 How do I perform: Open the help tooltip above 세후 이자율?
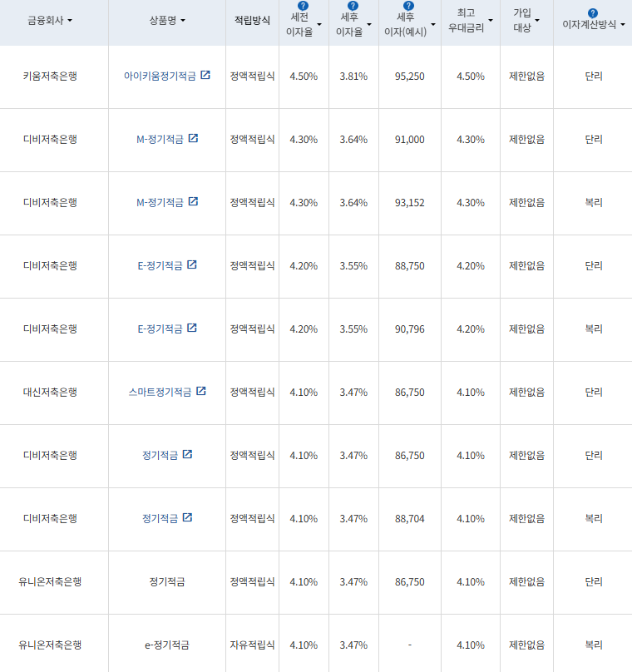coord(353,6)
